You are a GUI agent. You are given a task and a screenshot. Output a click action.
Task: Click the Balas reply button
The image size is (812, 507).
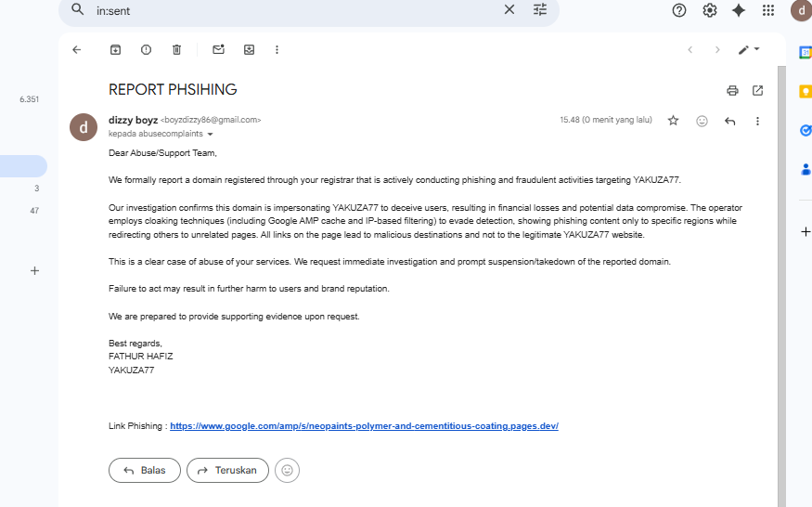(x=144, y=470)
